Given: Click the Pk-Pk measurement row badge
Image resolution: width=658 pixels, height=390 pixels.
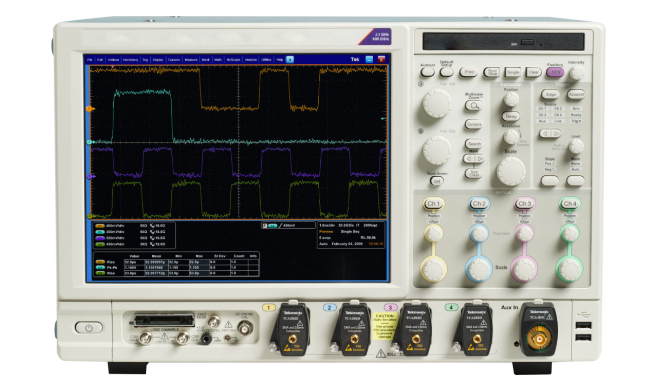Looking at the screenshot, I should pos(100,267).
